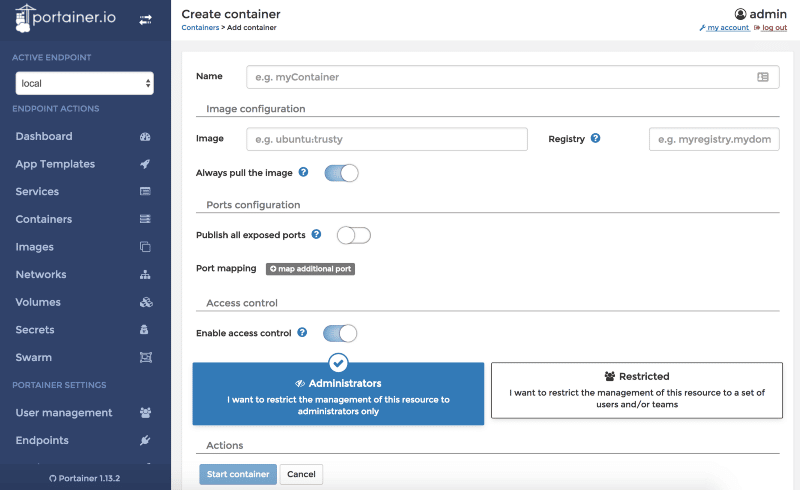Enable Publish all exposed ports toggle
This screenshot has width=800, height=490.
click(x=353, y=235)
